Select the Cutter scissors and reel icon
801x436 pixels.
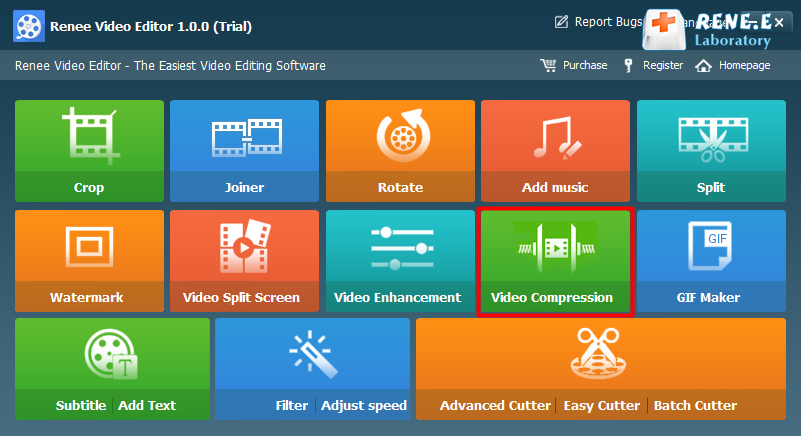point(598,354)
